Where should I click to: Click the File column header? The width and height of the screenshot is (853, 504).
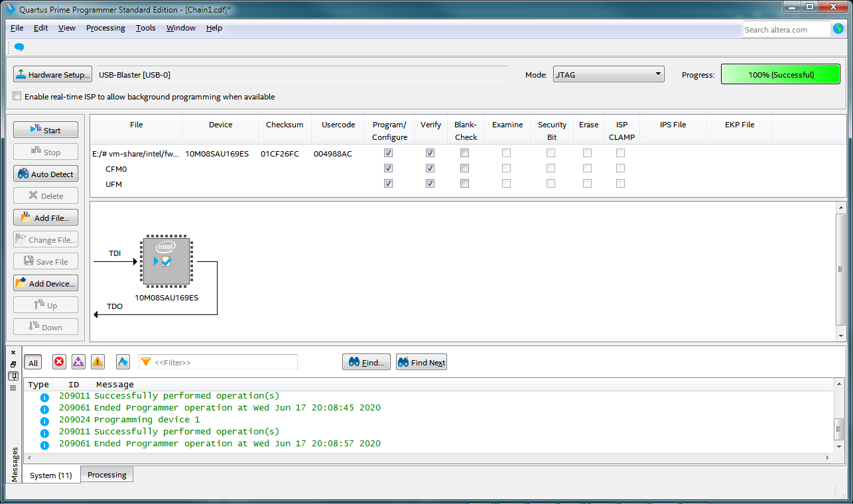pyautogui.click(x=136, y=125)
